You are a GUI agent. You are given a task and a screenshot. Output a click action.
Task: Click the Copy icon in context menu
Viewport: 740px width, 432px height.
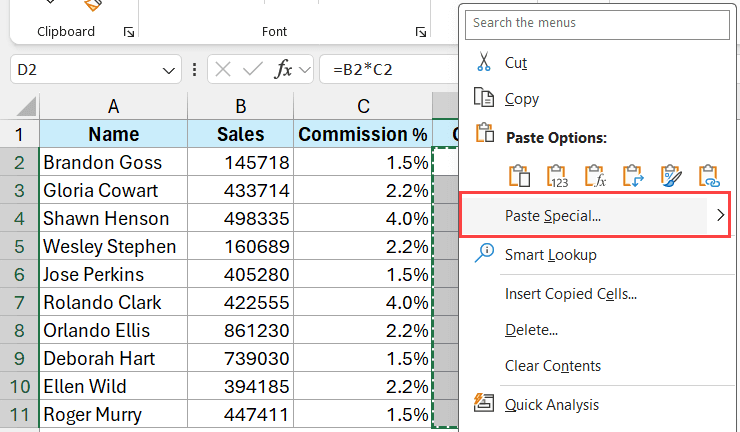pos(485,98)
